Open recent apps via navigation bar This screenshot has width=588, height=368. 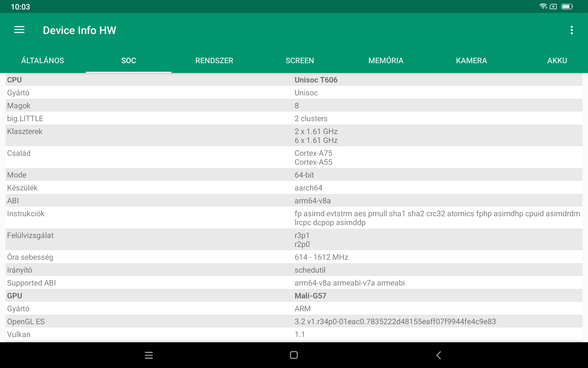[149, 355]
